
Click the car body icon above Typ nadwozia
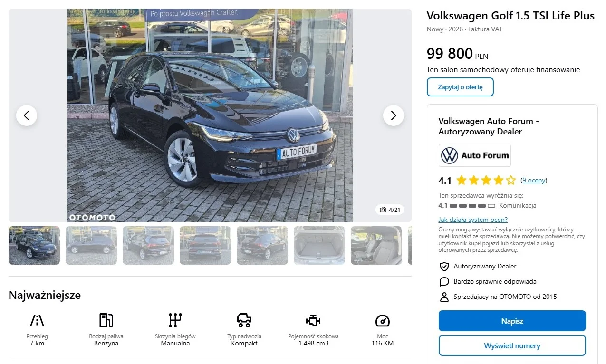244,320
